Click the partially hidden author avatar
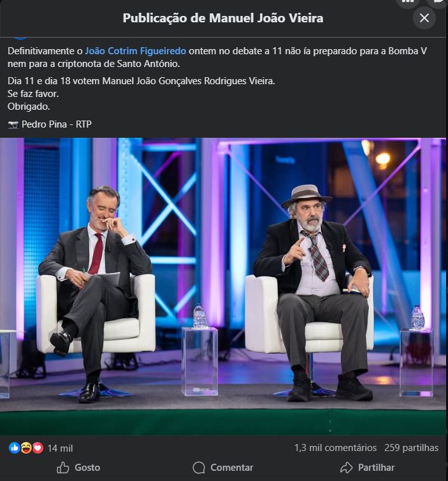Screen dimensions: 448x481 [x=20, y=38]
